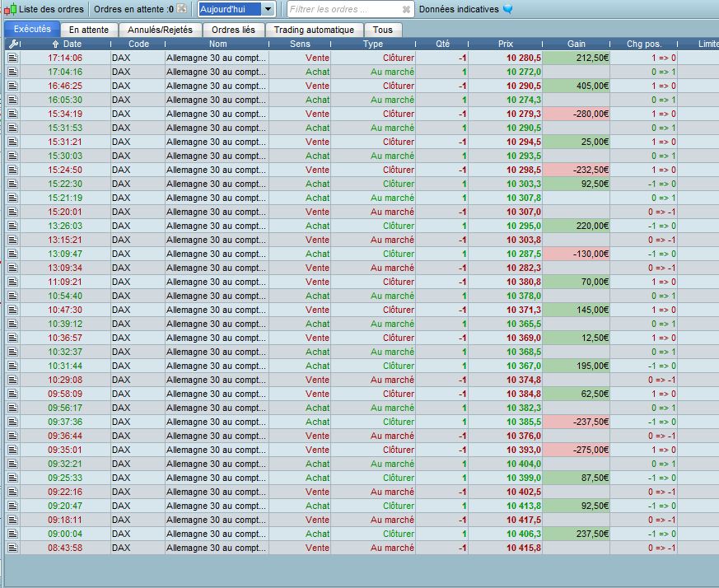
Task: Show the Ordres liés tab
Action: 233,30
